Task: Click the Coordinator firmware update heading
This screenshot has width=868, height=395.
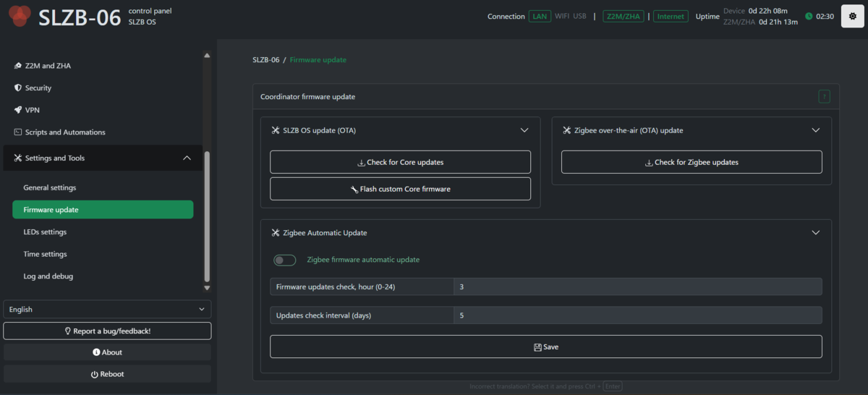Action: (x=307, y=96)
